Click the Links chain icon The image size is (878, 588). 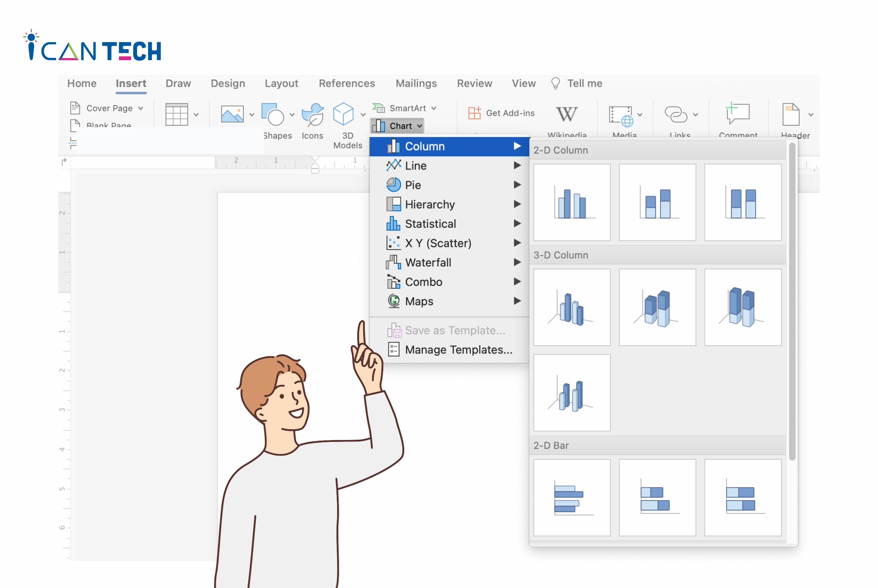(x=676, y=114)
